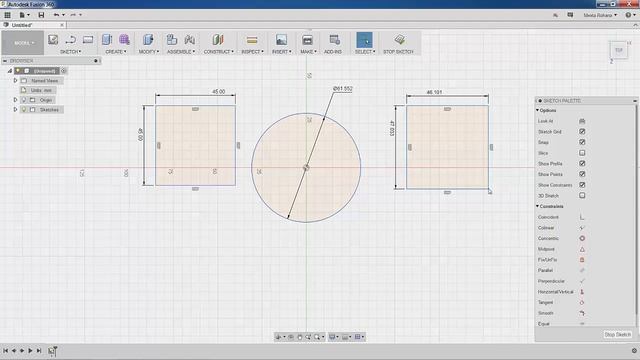
Task: Select the Rectangle sketch tool icon
Action: click(88, 40)
